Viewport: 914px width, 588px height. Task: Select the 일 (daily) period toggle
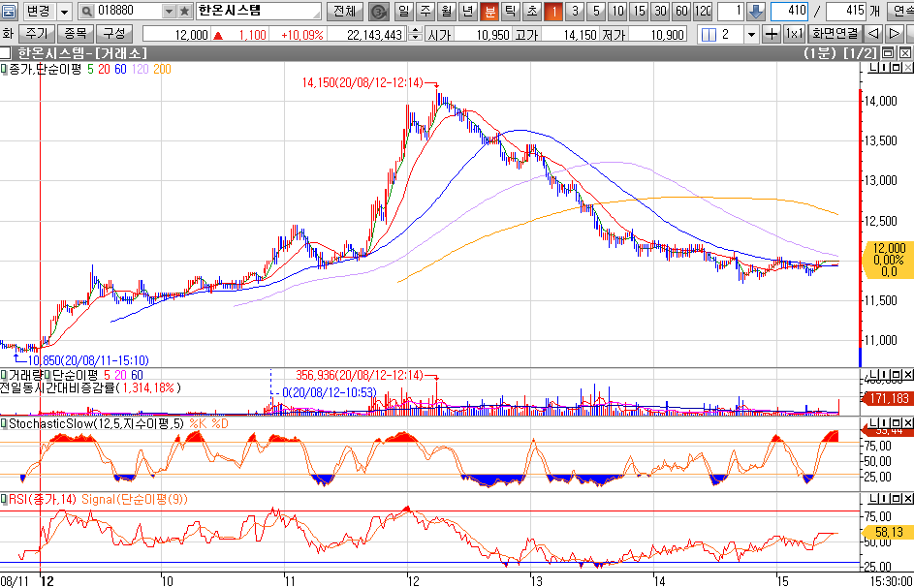click(x=404, y=11)
